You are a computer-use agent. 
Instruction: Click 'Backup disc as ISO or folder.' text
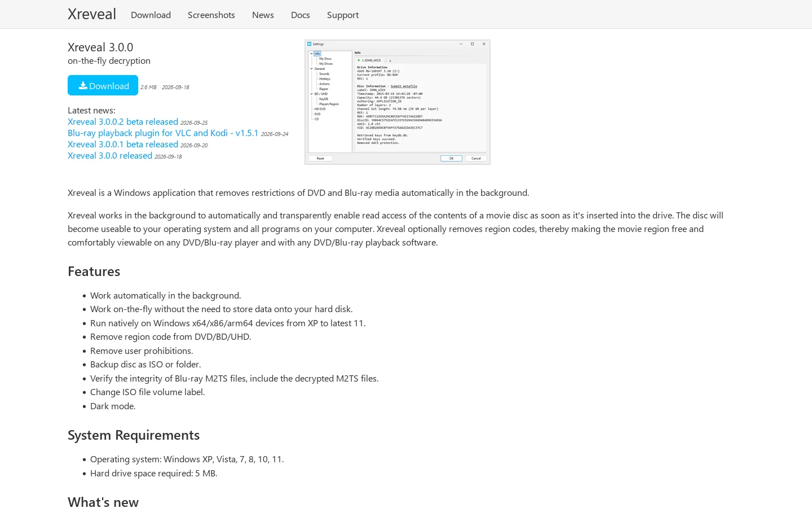click(x=145, y=365)
